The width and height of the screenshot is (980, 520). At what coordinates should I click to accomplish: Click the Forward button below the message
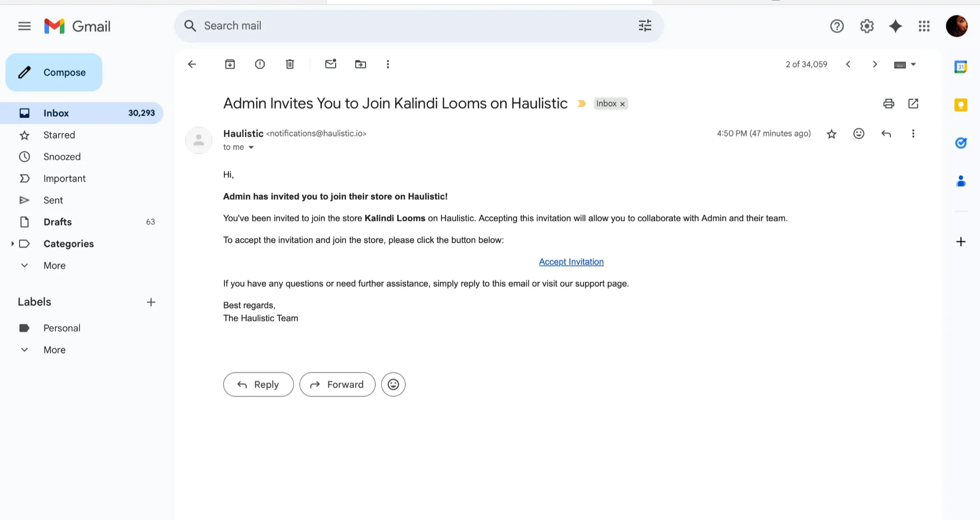[337, 384]
